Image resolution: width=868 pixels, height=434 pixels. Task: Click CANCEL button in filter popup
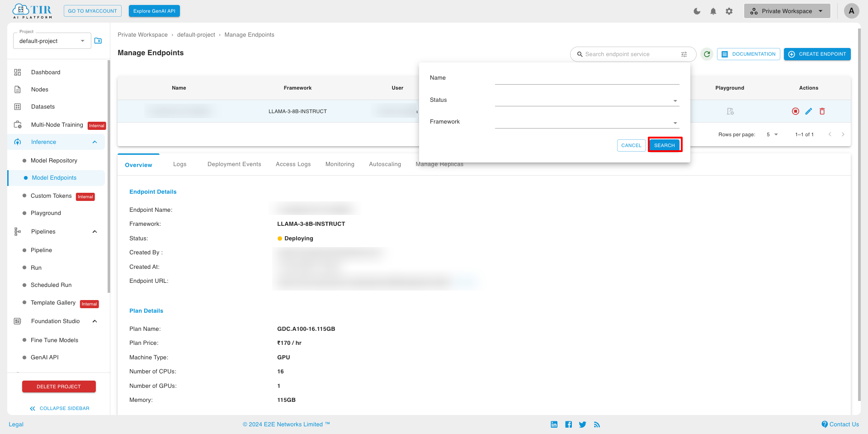pos(631,145)
